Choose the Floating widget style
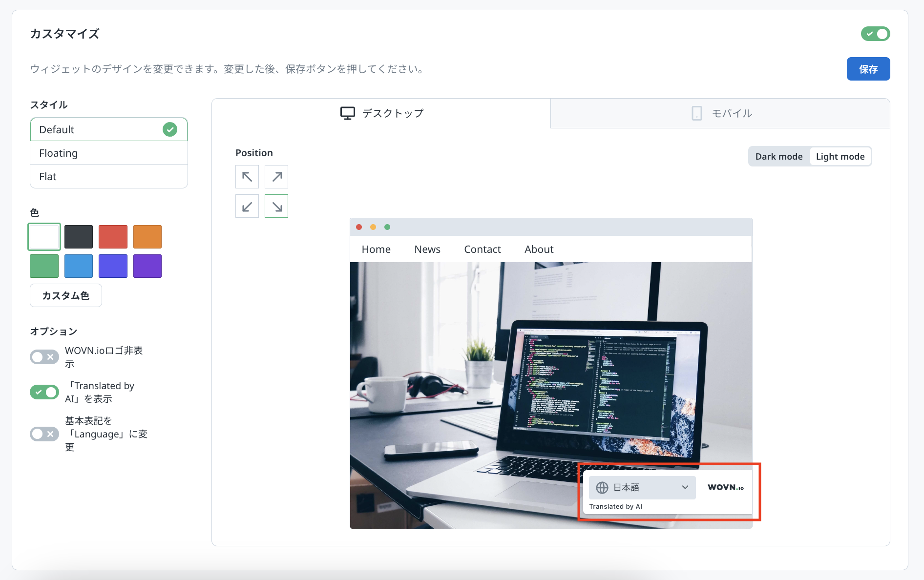Image resolution: width=924 pixels, height=580 pixels. click(108, 153)
